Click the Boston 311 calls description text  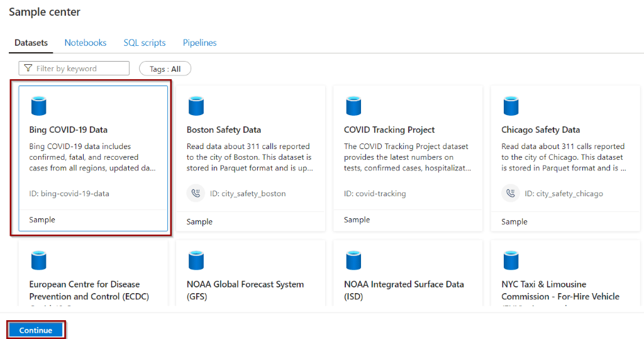(x=250, y=157)
